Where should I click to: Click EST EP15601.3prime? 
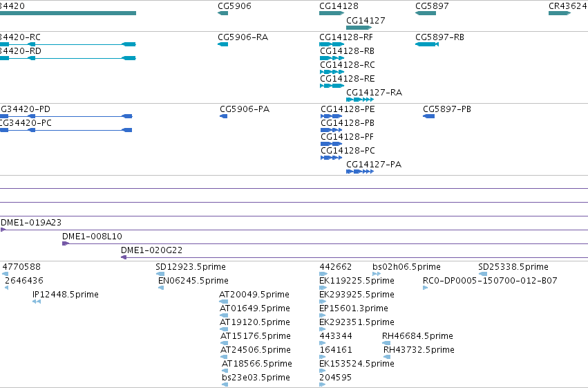(323, 315)
